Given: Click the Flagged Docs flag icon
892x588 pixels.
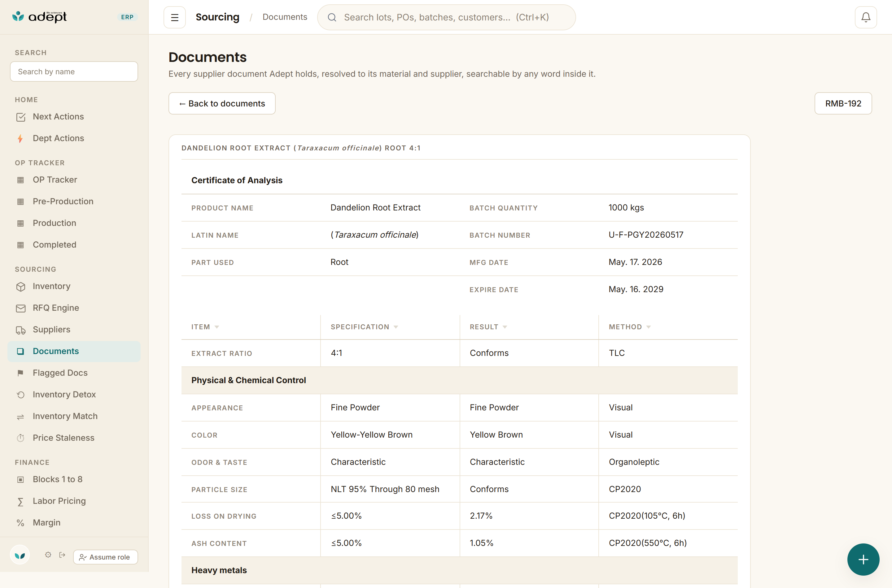Looking at the screenshot, I should coord(21,373).
